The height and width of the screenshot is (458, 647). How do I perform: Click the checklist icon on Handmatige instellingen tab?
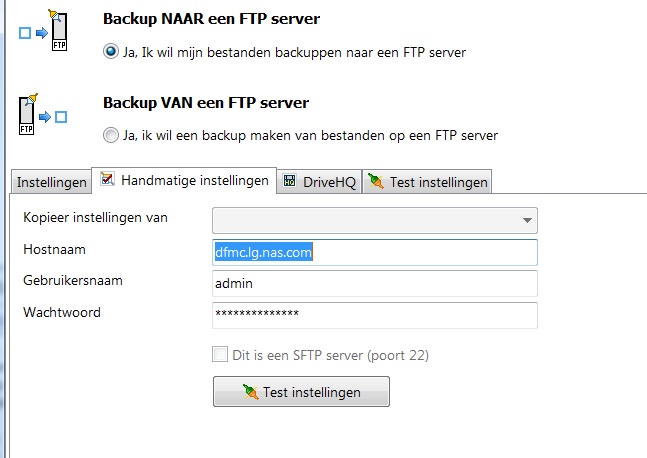tap(107, 181)
